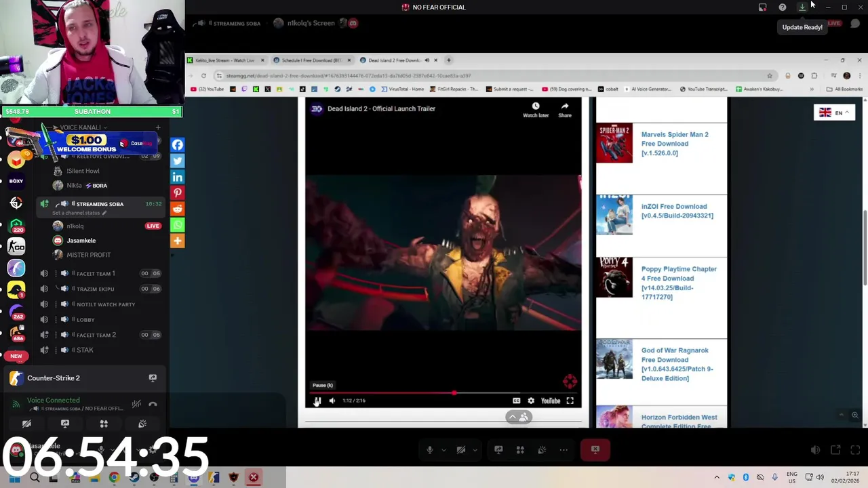Viewport: 868px width, 488px height.
Task: Stop watching stream with red button
Action: click(595, 450)
